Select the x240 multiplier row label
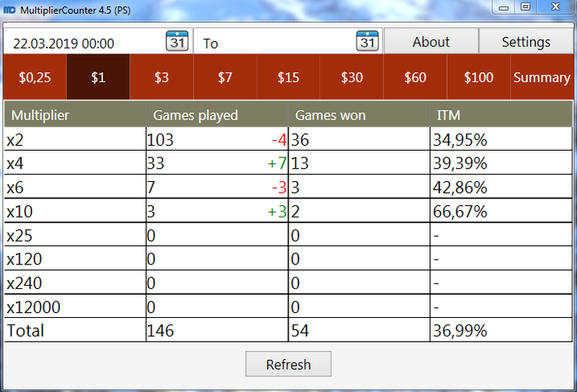Image resolution: width=577 pixels, height=392 pixels. click(24, 283)
